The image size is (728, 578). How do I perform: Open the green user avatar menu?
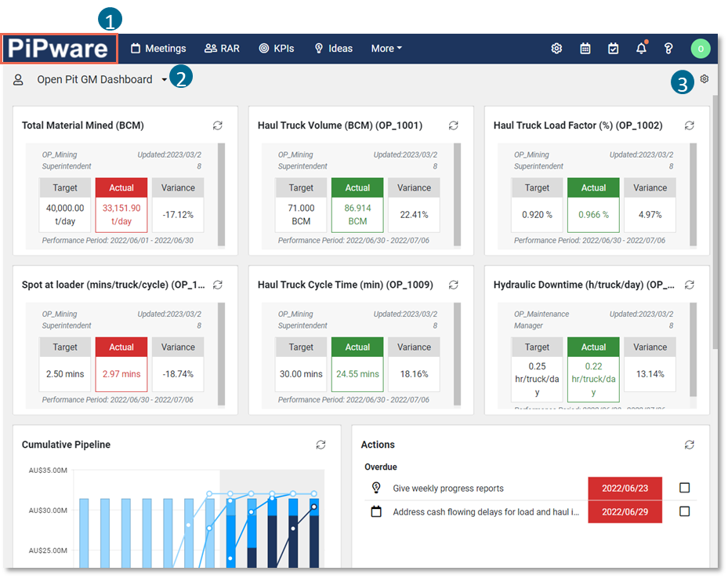700,49
